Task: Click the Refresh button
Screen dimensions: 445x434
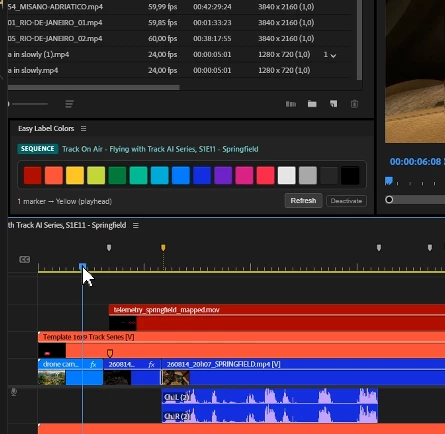Action: 303,201
